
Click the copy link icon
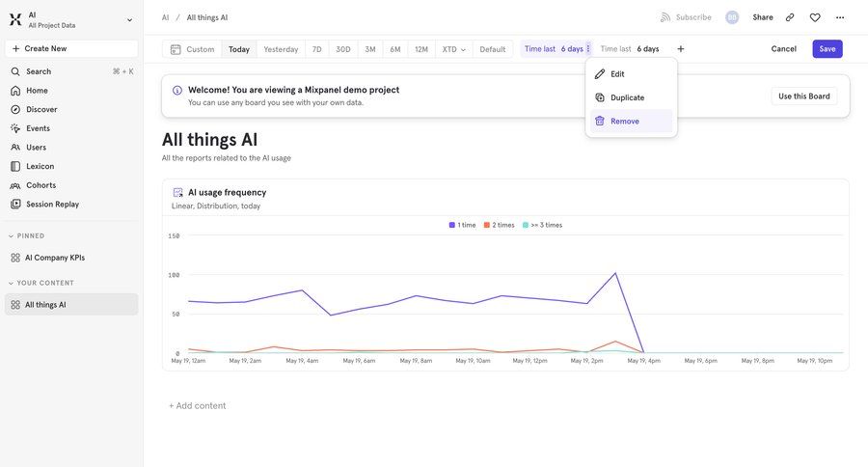[x=790, y=17]
